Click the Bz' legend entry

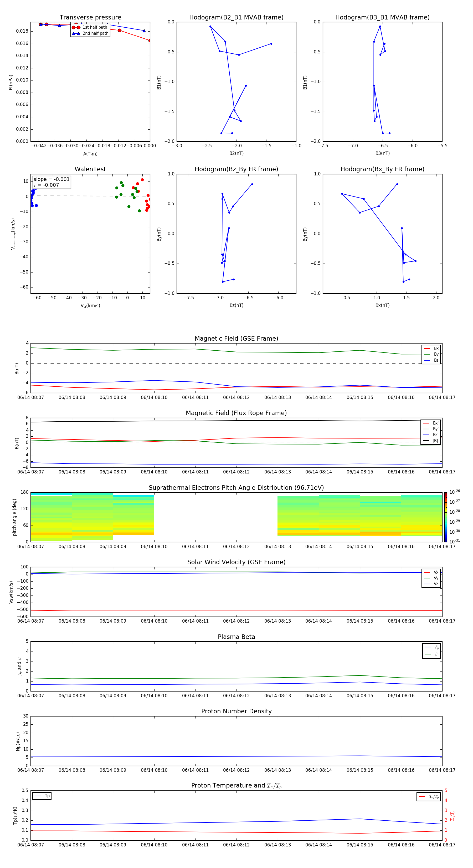(431, 435)
